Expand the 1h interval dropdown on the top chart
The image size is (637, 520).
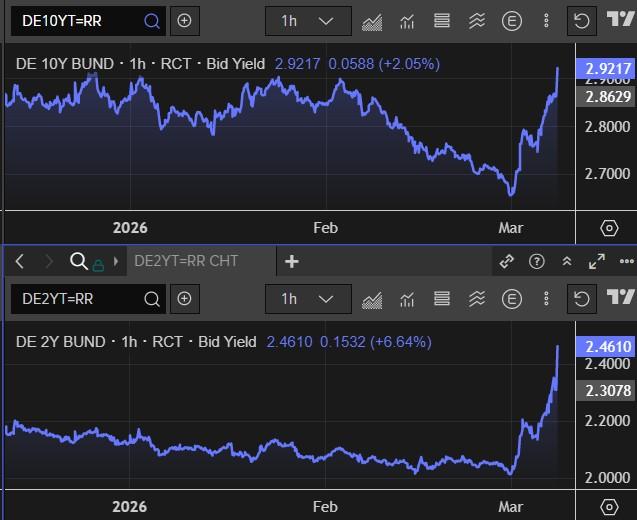pos(308,20)
